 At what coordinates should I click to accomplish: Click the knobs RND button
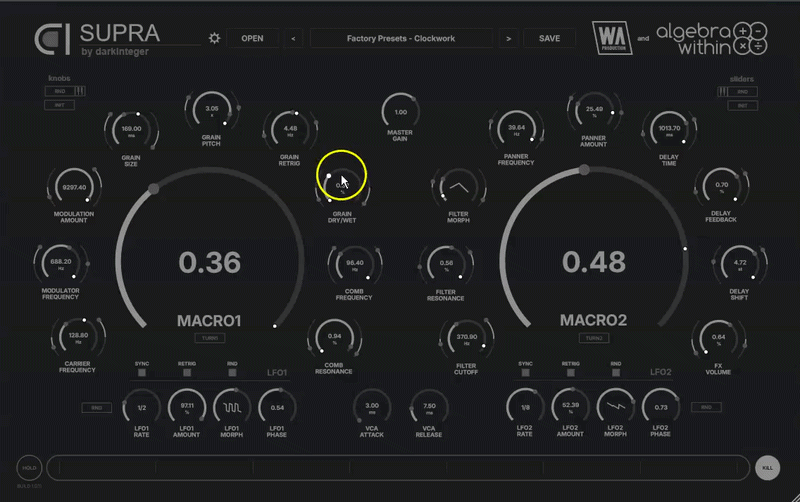60,91
